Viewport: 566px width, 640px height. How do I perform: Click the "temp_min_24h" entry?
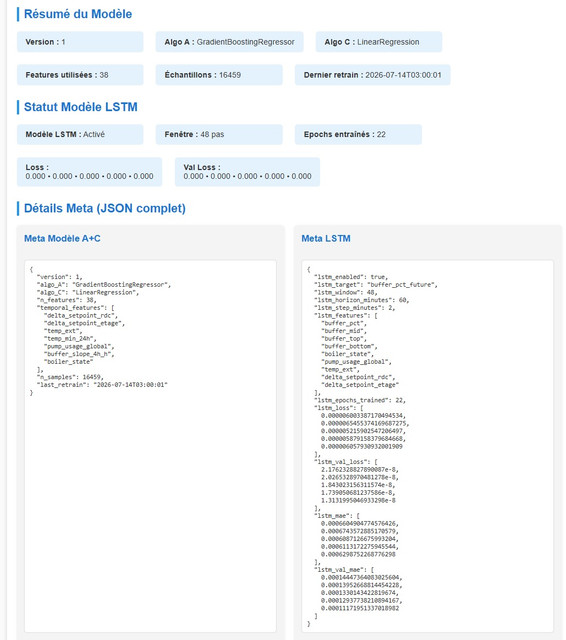click(x=70, y=338)
